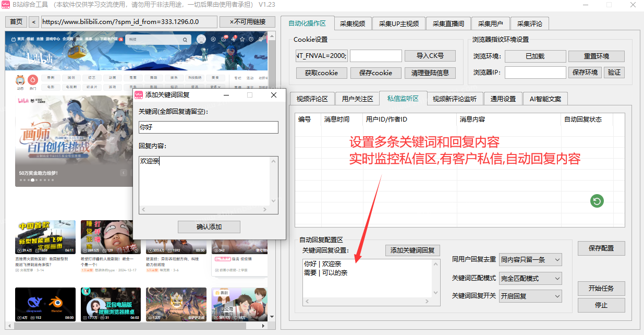Click the 确认添加 button in the keyword dialog
This screenshot has height=335, width=644.
click(x=209, y=226)
